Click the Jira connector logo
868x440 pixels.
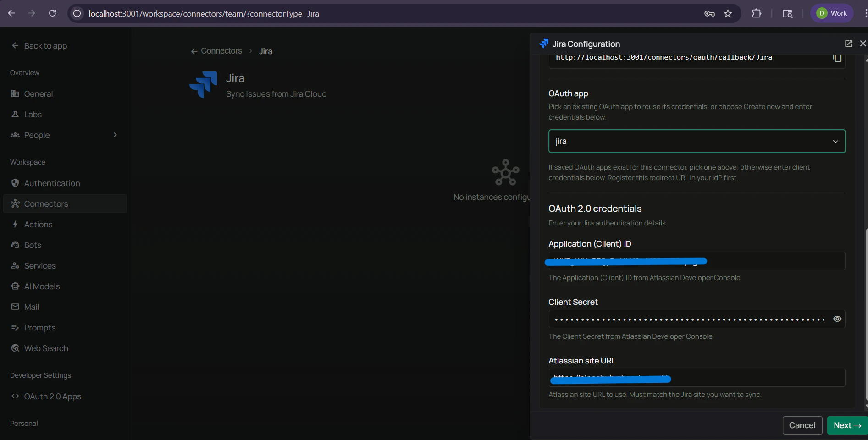tap(203, 85)
